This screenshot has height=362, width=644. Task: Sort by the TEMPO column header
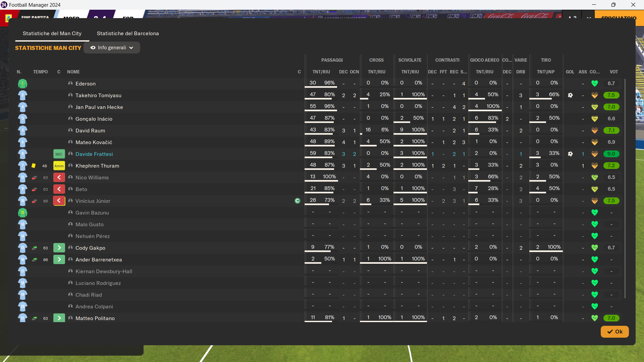pos(41,72)
